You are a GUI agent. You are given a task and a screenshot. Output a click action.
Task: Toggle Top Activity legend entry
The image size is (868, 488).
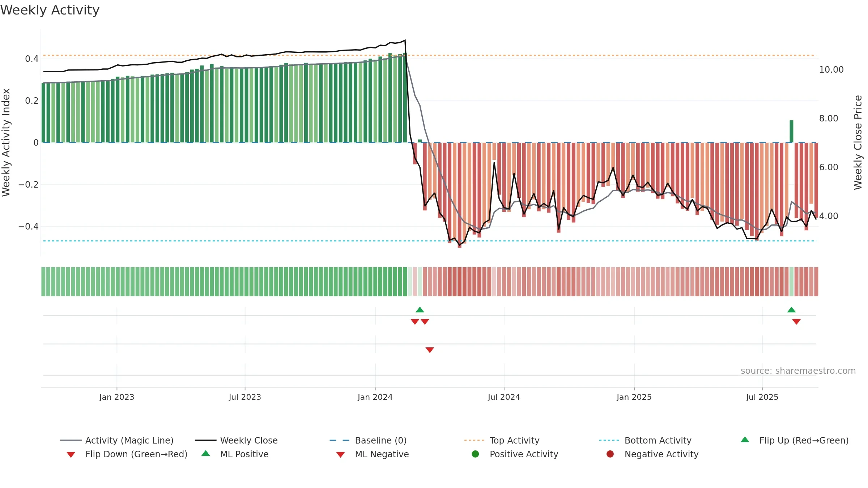point(502,440)
